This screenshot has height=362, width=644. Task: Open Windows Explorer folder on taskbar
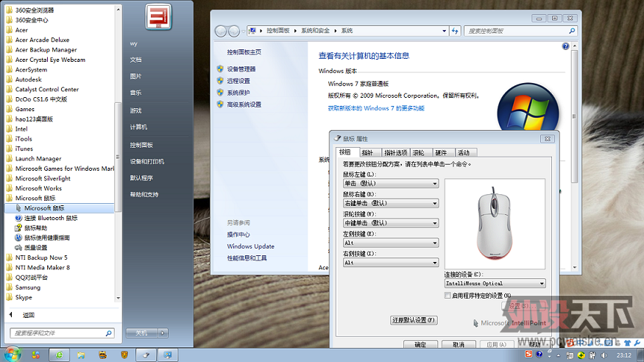(81, 355)
